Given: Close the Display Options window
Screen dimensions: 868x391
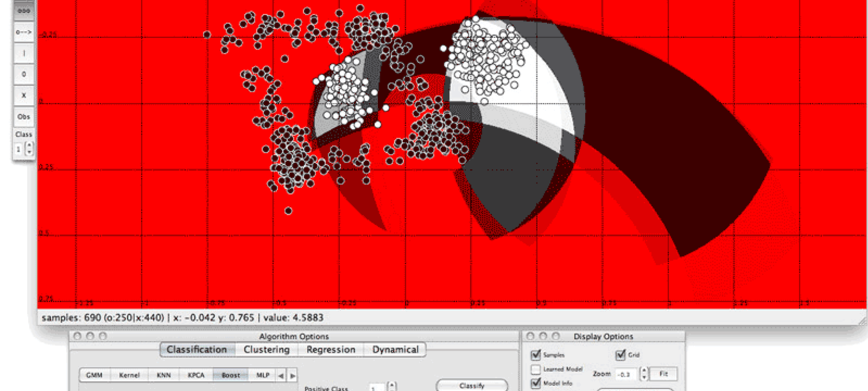Looking at the screenshot, I should [531, 336].
